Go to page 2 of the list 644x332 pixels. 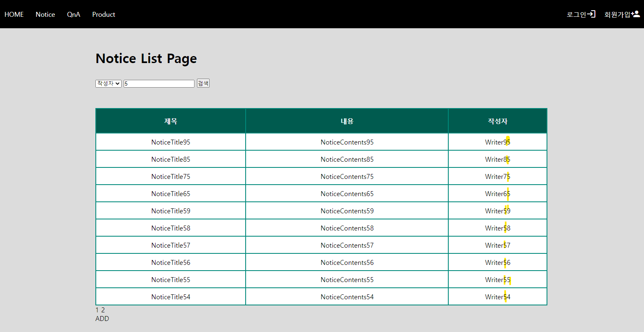click(x=103, y=310)
